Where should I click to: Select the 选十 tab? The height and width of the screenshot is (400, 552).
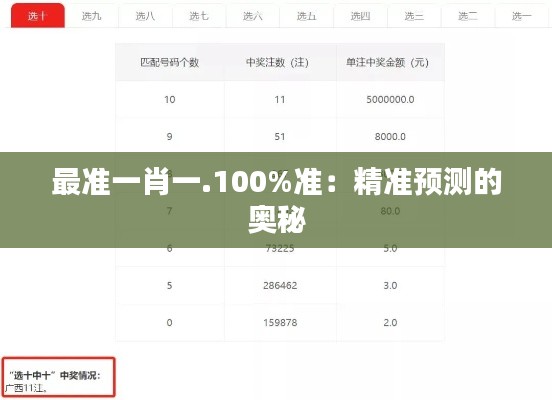(x=38, y=15)
